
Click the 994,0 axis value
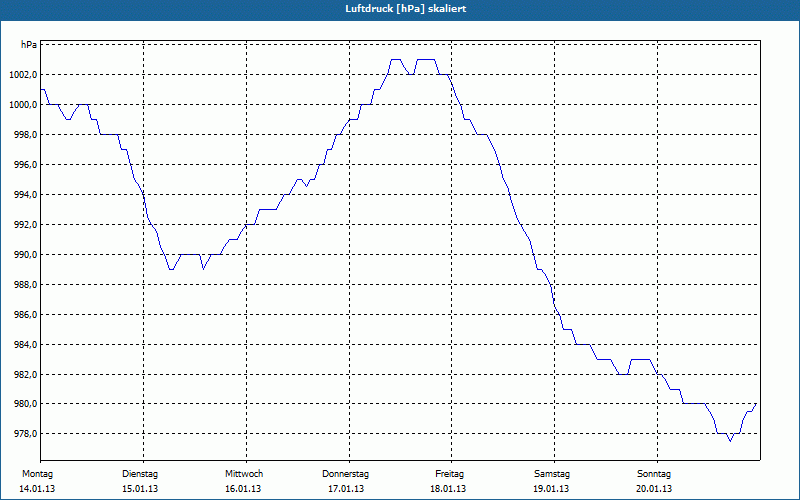coord(25,195)
